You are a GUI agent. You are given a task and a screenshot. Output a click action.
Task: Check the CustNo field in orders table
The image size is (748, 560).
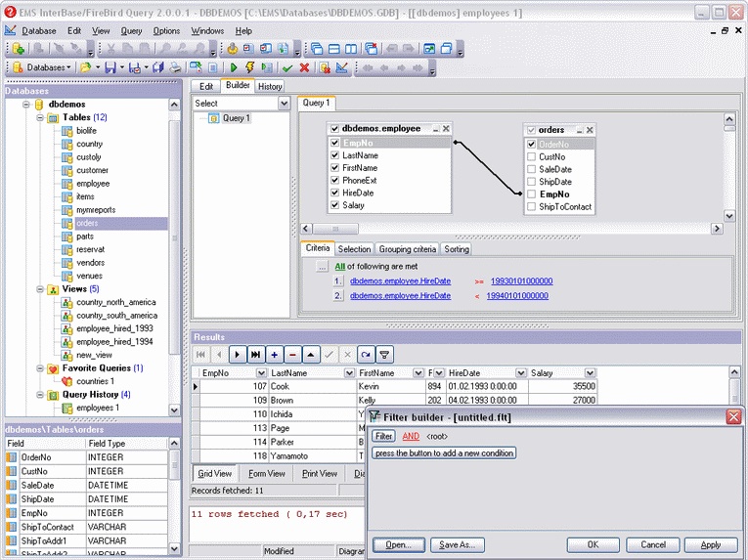(532, 156)
